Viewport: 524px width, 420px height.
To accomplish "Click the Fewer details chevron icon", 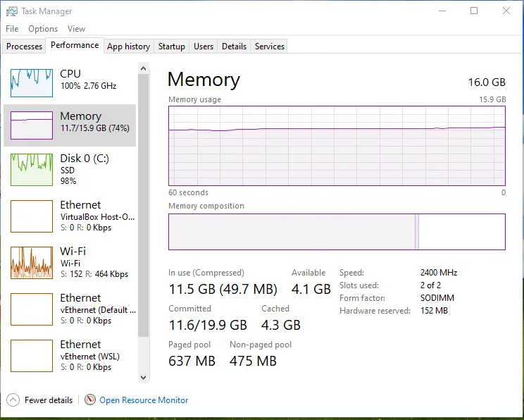I will coord(13,400).
